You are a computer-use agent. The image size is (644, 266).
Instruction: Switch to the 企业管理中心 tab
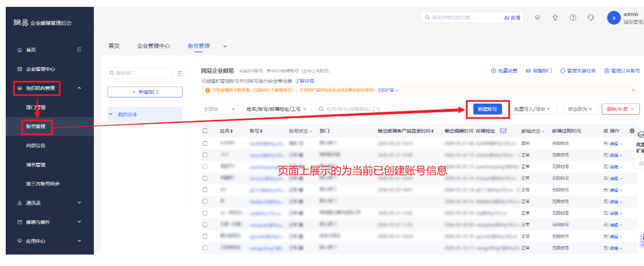[x=153, y=46]
